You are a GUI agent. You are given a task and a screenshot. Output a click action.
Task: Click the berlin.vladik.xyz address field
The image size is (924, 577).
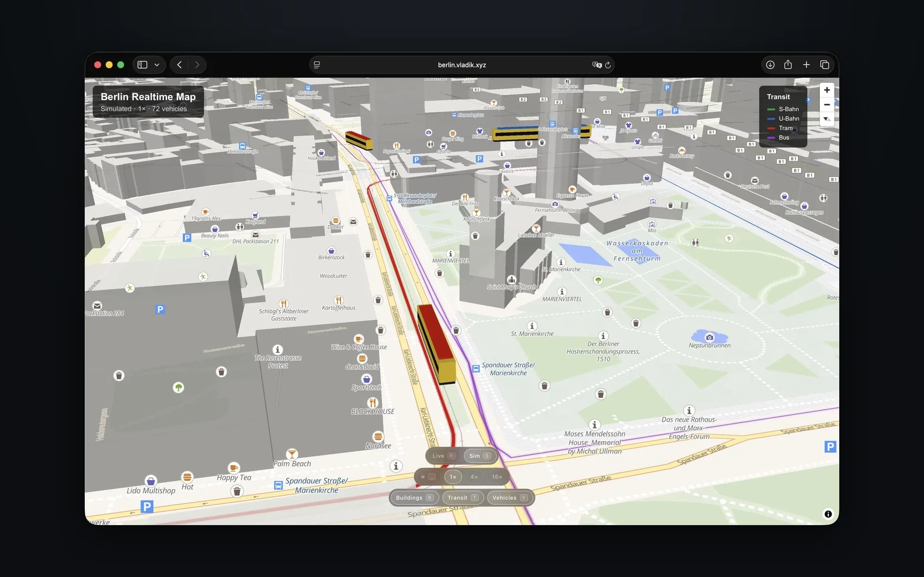click(462, 65)
